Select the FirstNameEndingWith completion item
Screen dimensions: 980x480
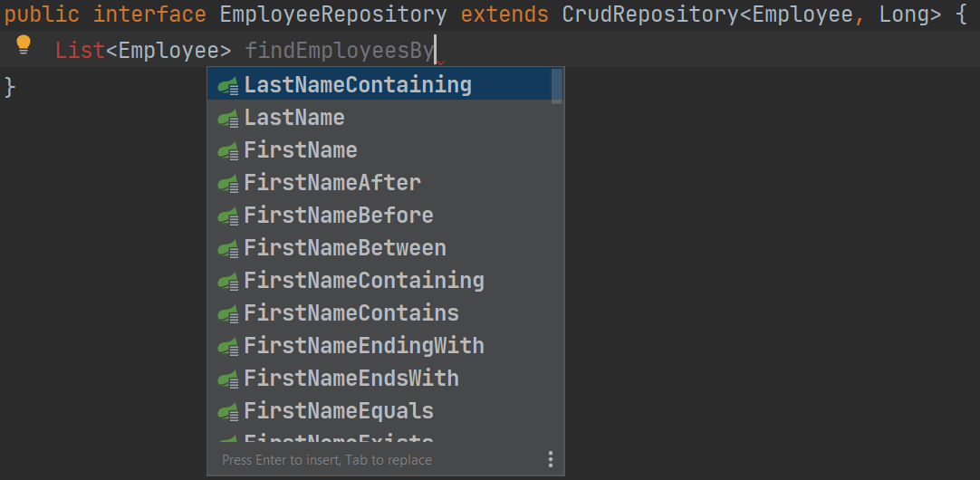point(364,346)
